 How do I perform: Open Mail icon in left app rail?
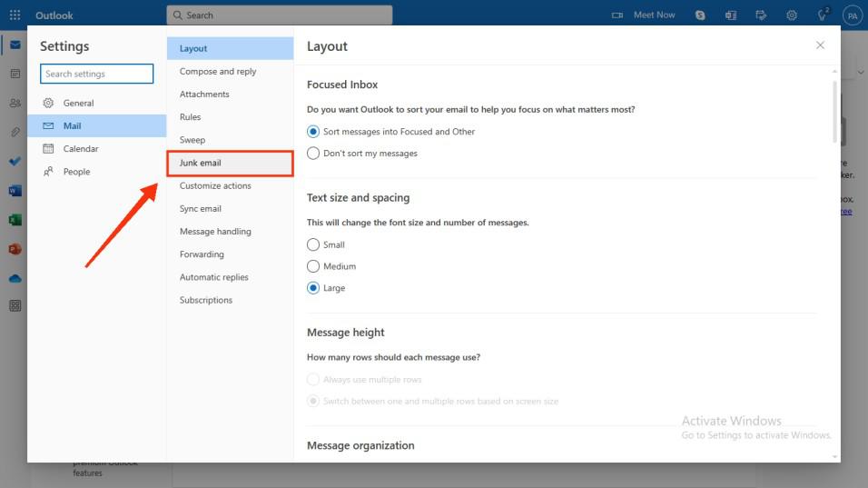15,45
